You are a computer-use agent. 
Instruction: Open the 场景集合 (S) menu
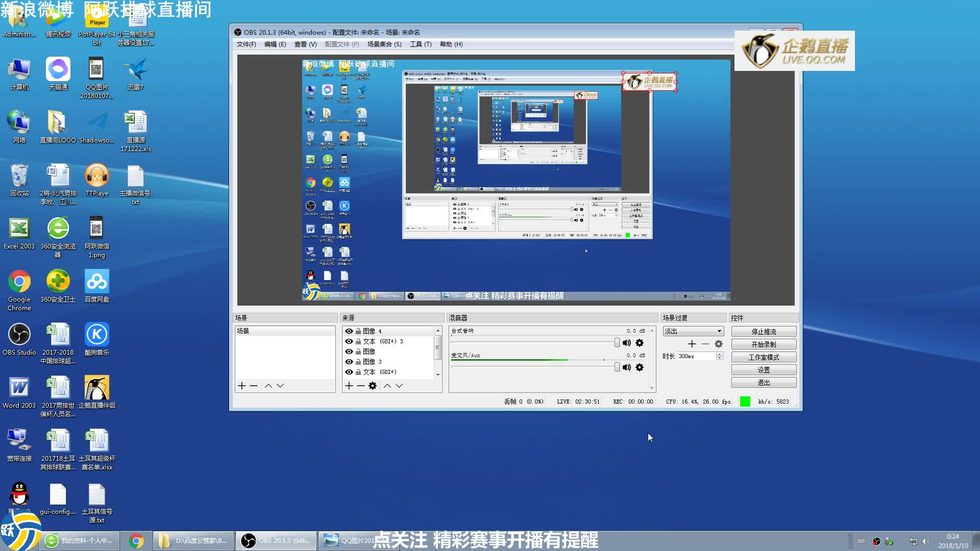(384, 44)
